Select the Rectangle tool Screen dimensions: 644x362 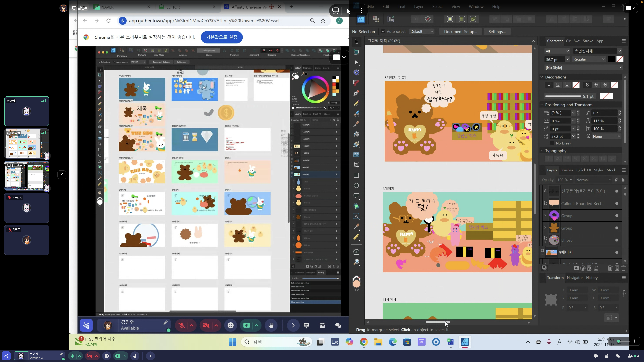coord(356,175)
